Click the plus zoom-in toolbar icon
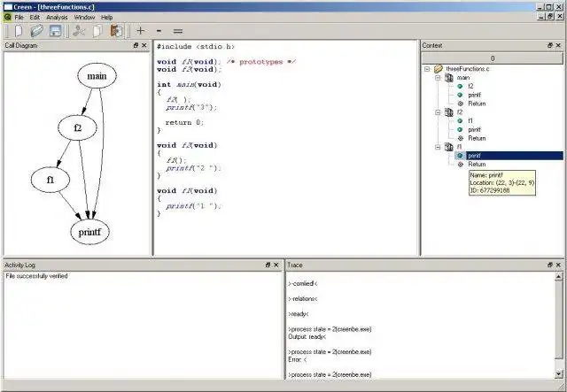 [x=141, y=31]
